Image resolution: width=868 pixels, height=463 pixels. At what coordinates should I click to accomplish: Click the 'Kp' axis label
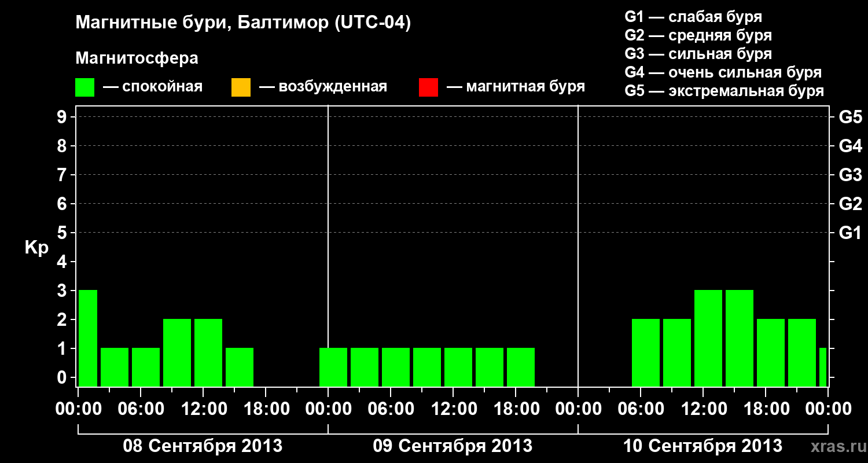tap(36, 248)
